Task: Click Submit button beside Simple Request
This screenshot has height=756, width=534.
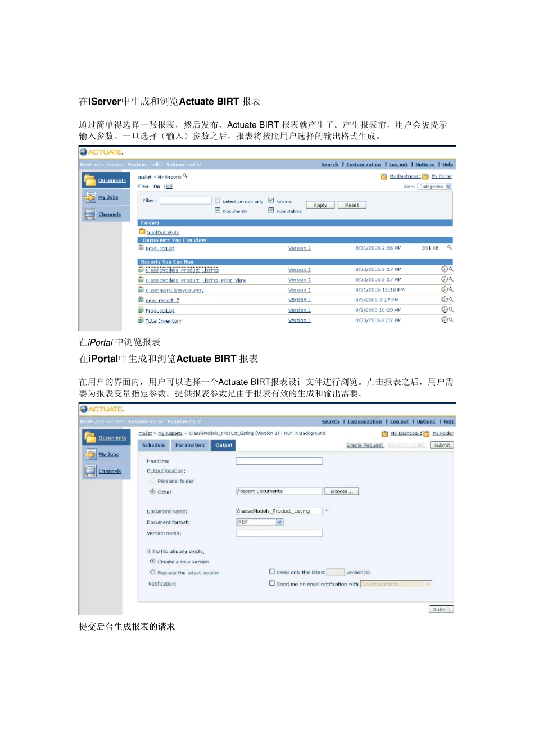Action: pos(442,445)
